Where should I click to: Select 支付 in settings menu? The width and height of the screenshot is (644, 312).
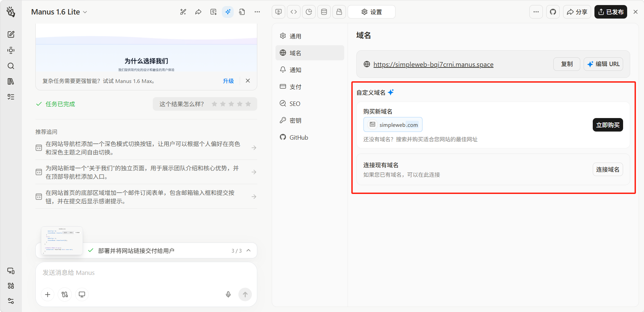(x=310, y=87)
